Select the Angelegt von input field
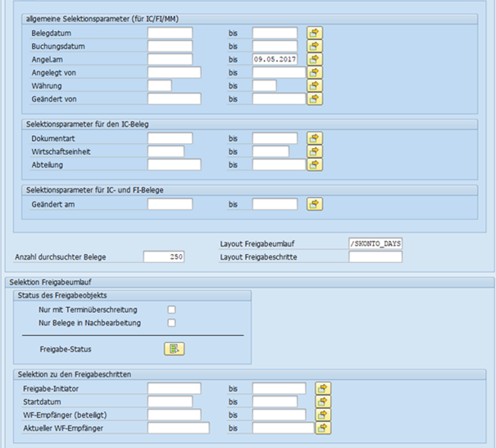This screenshot has height=448, width=496. (174, 73)
